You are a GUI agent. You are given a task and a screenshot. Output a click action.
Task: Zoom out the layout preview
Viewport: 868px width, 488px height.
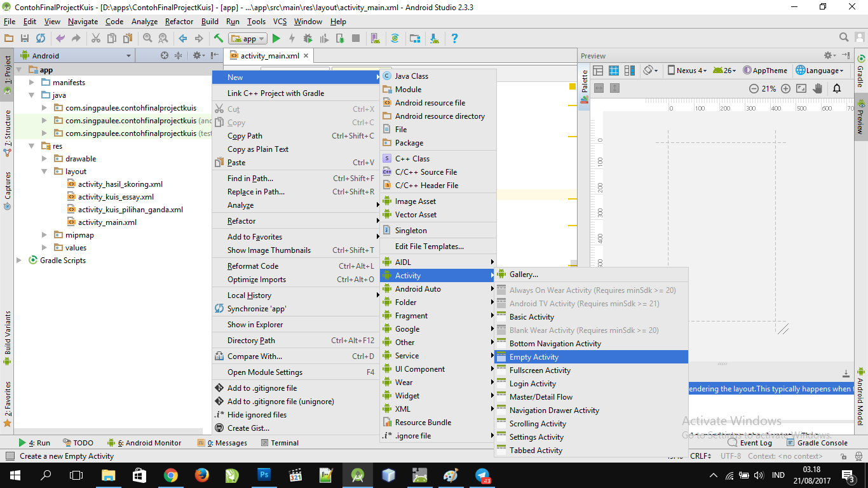[754, 88]
